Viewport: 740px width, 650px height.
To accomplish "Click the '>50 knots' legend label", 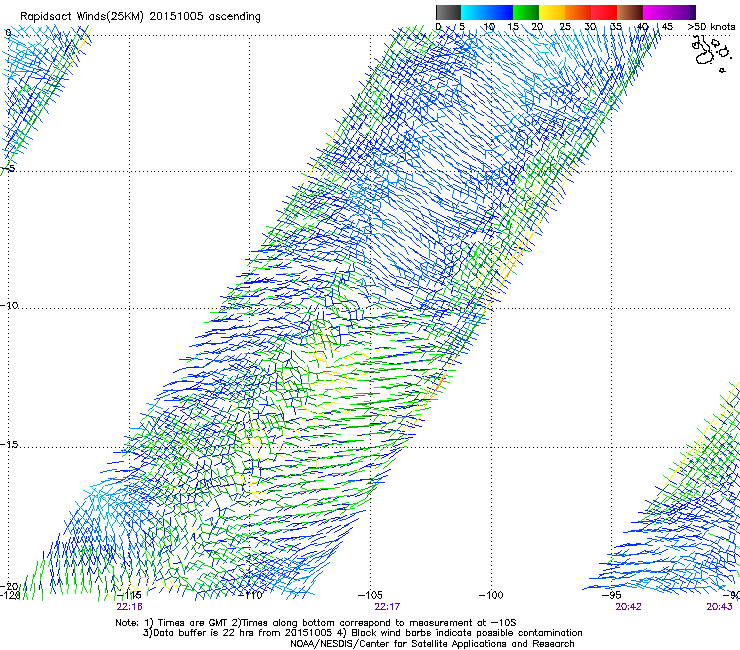I will tap(711, 27).
